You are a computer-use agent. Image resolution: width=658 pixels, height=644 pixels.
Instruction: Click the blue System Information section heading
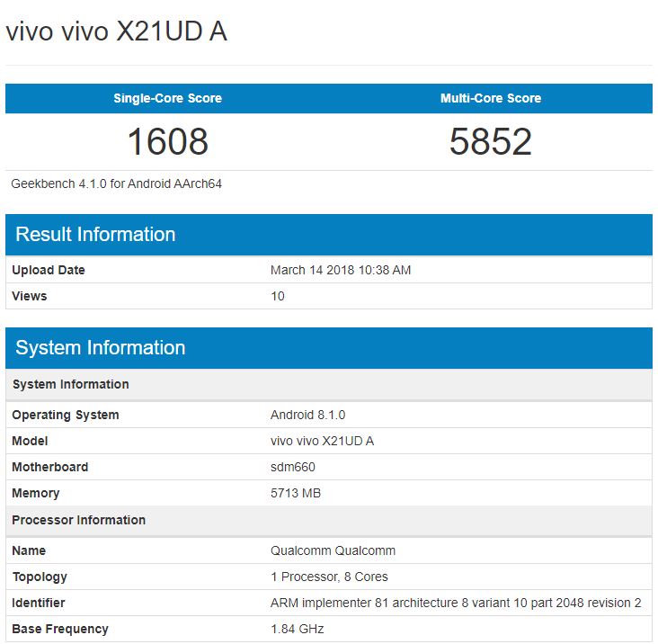[x=101, y=348]
